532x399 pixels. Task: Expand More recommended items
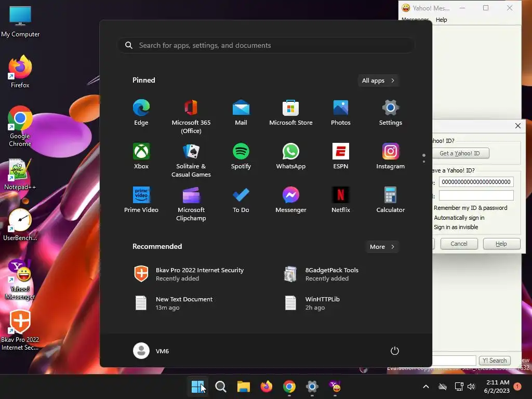click(x=382, y=247)
